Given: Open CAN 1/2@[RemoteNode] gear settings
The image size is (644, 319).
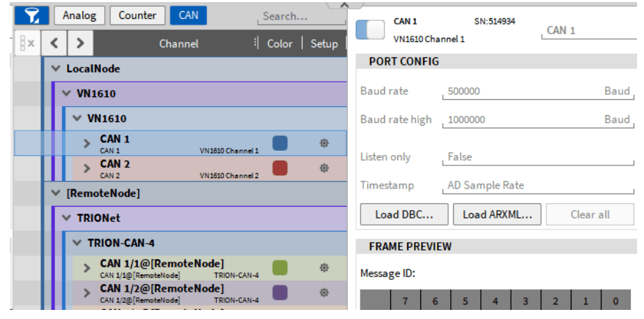Looking at the screenshot, I should [324, 292].
